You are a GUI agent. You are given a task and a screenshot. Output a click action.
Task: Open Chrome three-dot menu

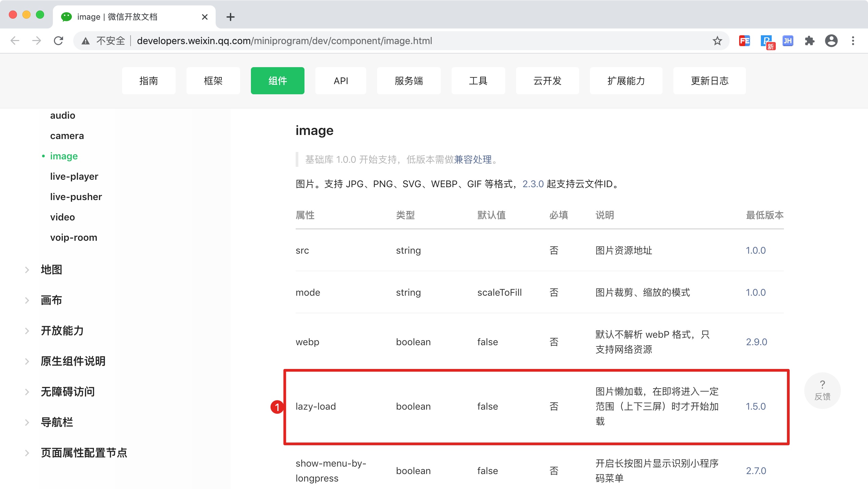click(853, 41)
